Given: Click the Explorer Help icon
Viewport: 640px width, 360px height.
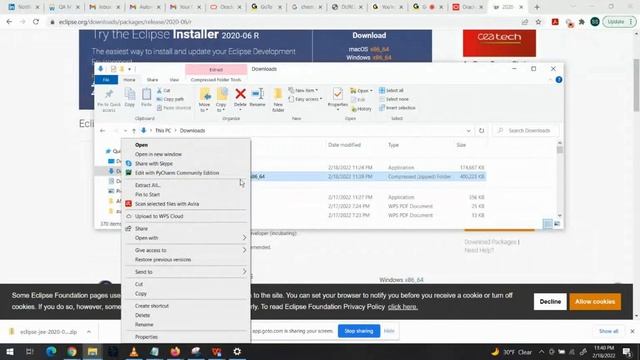Looking at the screenshot, I should (x=559, y=80).
